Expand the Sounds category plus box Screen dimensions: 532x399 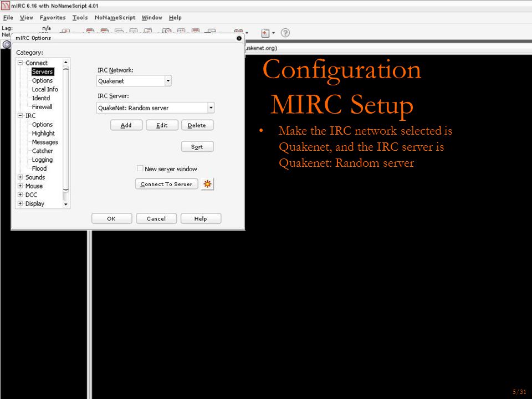[x=20, y=177]
